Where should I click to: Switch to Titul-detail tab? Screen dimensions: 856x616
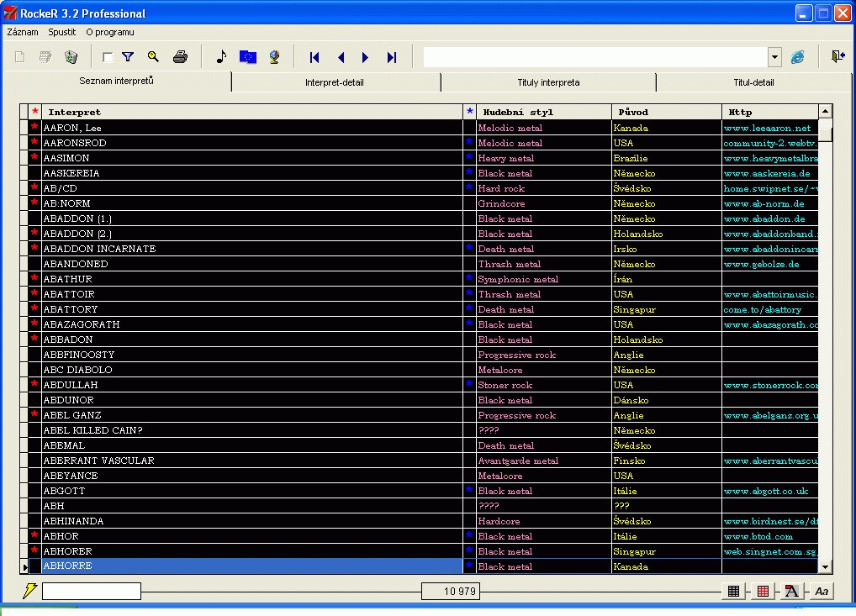click(753, 82)
